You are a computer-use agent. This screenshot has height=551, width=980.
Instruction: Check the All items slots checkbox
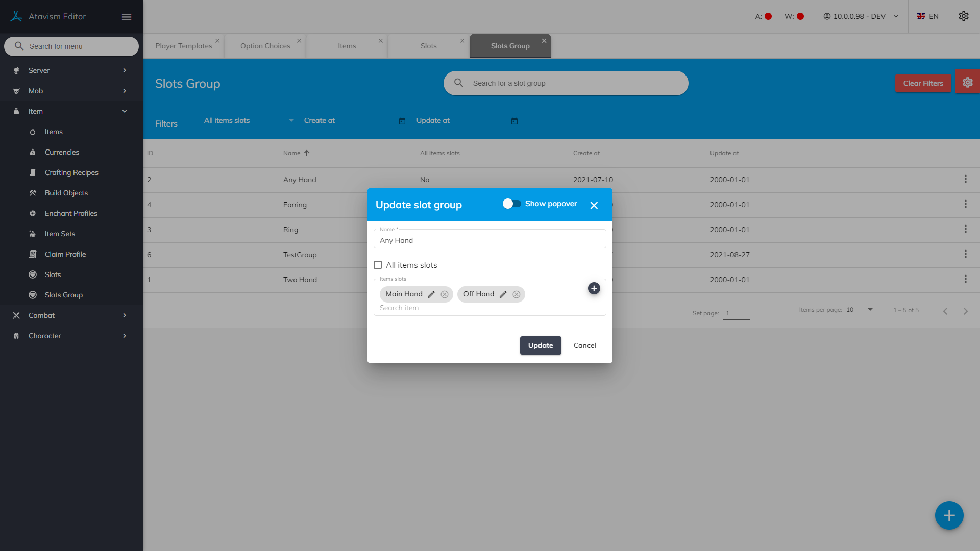378,265
